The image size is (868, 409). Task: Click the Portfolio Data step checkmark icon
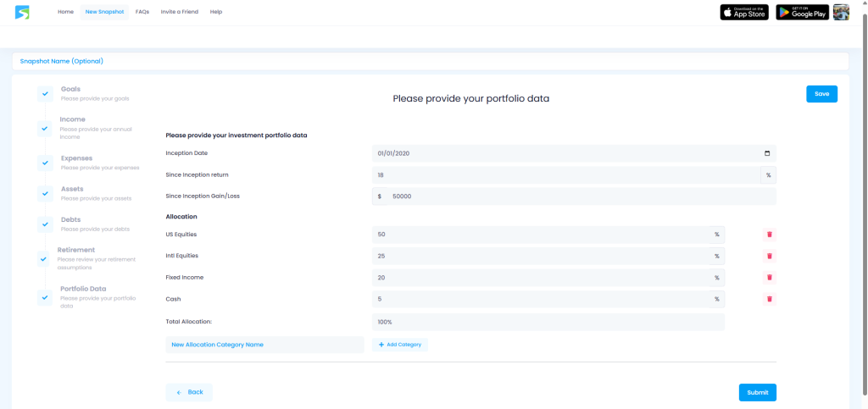coord(45,297)
